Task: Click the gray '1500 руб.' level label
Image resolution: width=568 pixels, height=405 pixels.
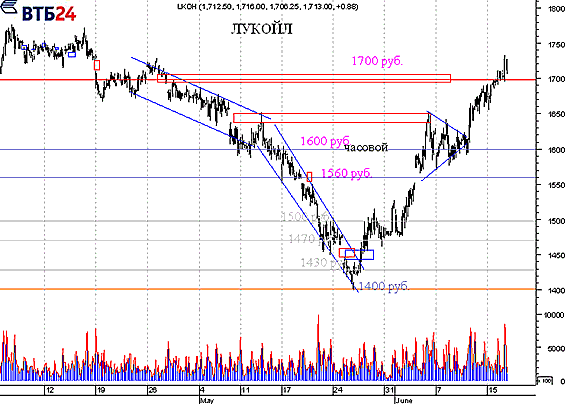Action: [305, 217]
